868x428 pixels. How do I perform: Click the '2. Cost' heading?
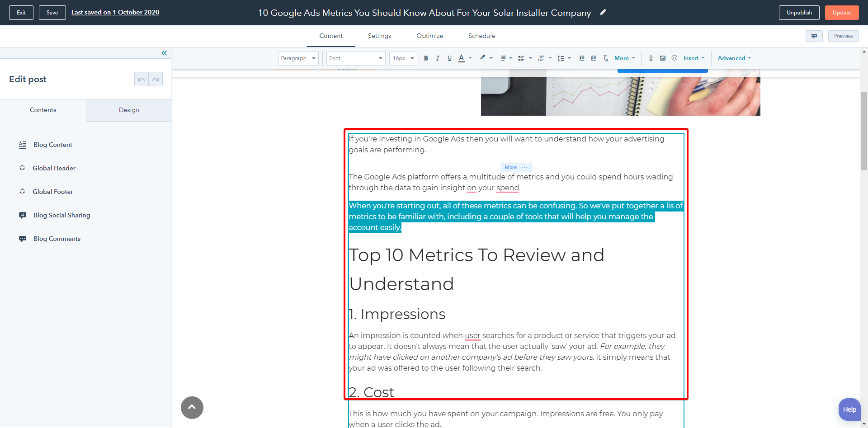coord(371,392)
